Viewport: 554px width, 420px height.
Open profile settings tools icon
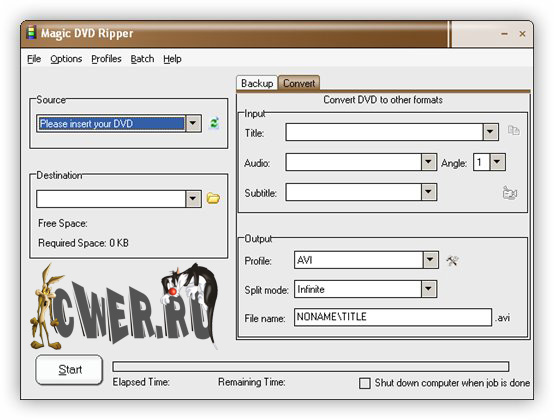click(x=452, y=261)
